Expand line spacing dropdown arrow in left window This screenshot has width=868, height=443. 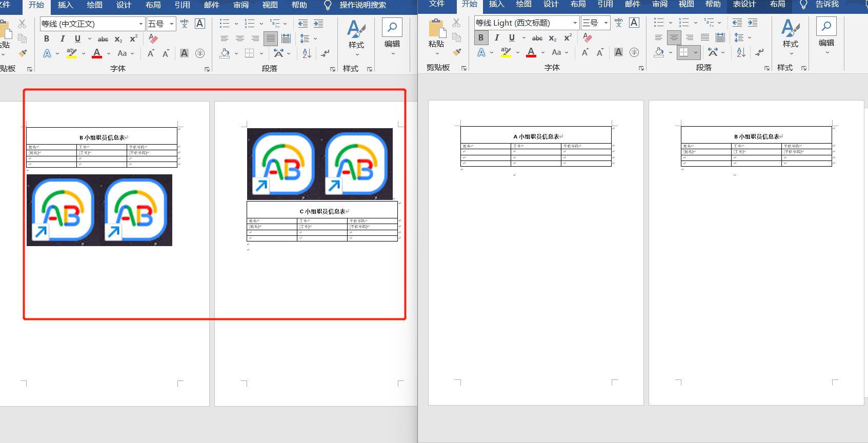(315, 39)
